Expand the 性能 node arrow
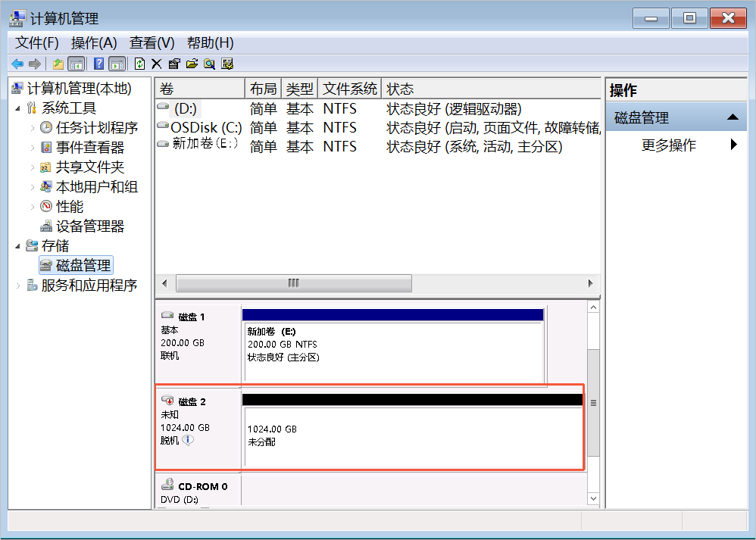This screenshot has height=540, width=756. click(33, 207)
